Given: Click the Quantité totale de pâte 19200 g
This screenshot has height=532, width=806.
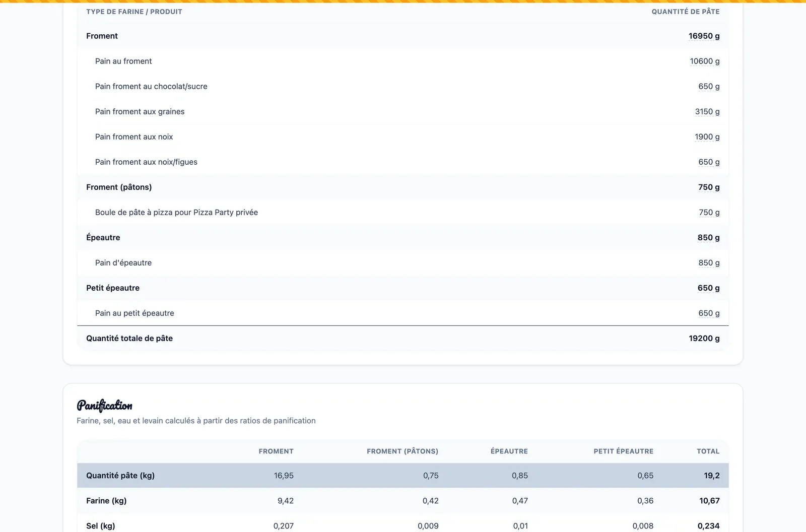Looking at the screenshot, I should 704,338.
